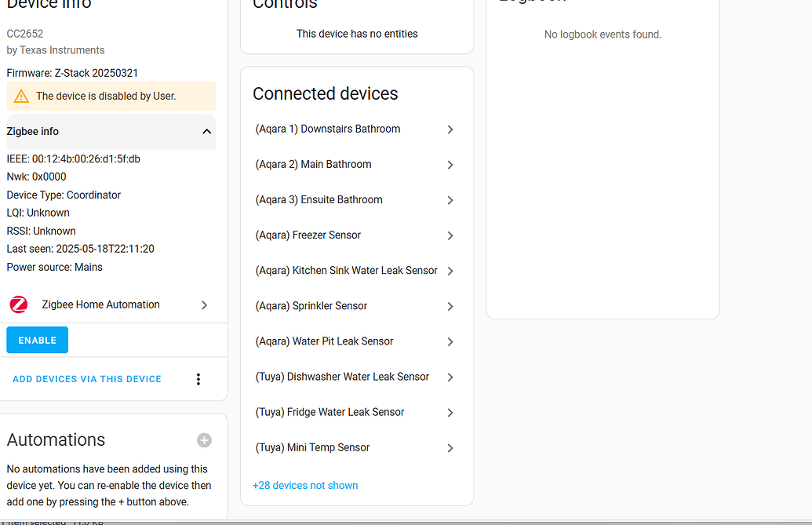This screenshot has height=525, width=812.
Task: Click the Nwk: 0x0000 value
Action: click(x=36, y=177)
